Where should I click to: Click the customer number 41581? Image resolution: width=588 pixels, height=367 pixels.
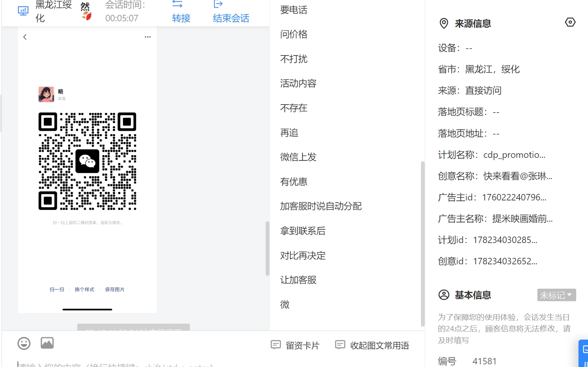[x=484, y=361]
